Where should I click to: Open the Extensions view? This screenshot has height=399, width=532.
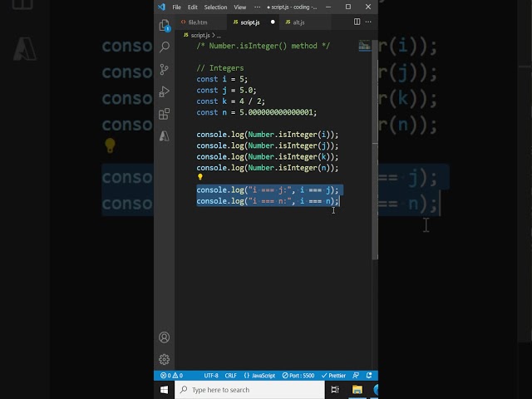[x=165, y=114]
